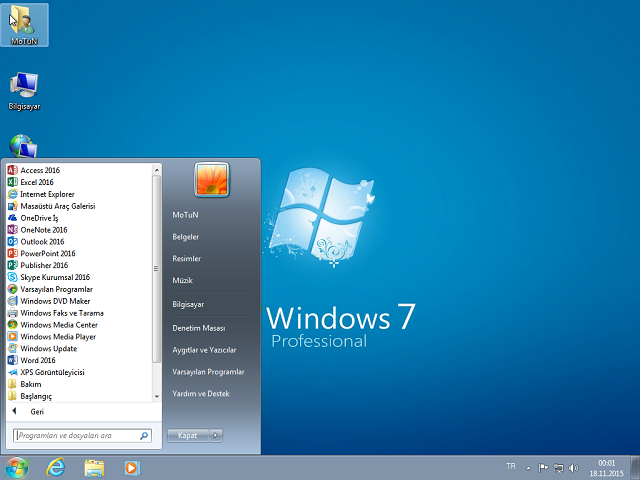Viewport: 640px width, 480px height.
Task: Launch Publisher 2016 icon
Action: point(13,265)
